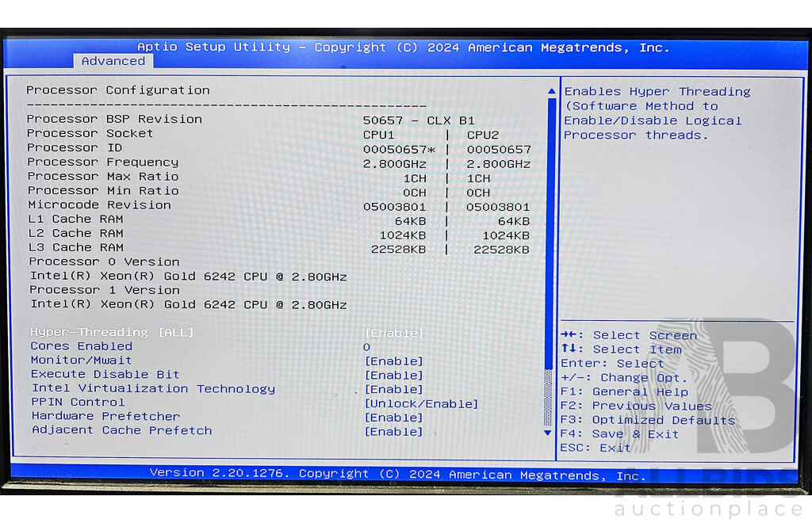
Task: Click the vertical scrollbar thumb
Action: [x=550, y=234]
